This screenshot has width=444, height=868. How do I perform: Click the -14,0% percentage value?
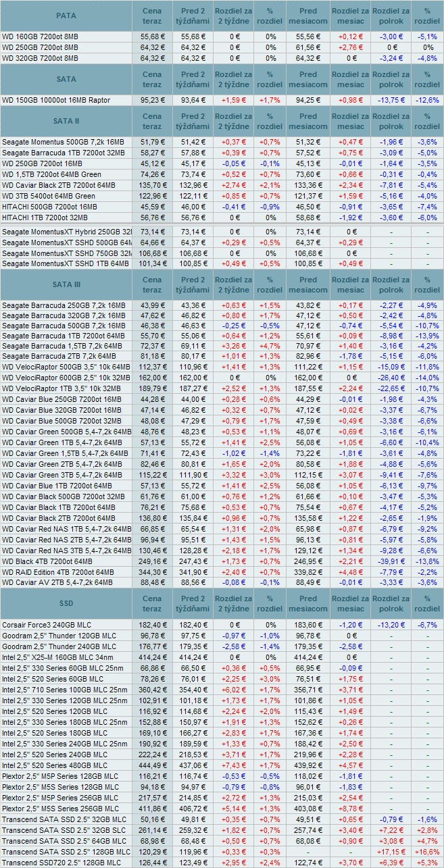(x=426, y=377)
